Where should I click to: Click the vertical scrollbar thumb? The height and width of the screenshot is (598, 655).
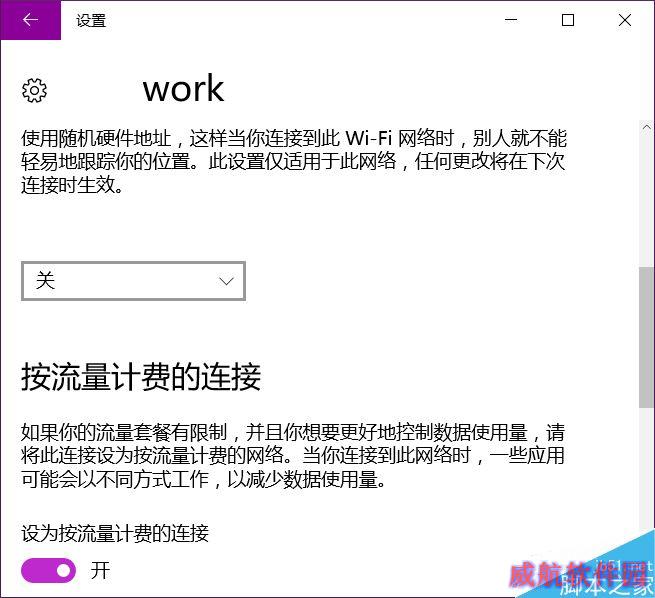click(647, 337)
